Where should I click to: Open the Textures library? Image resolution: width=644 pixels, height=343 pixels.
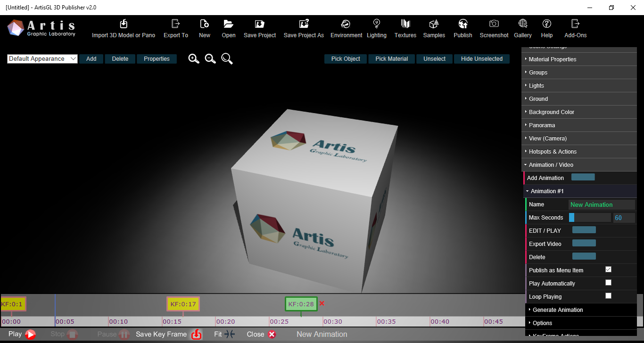(x=405, y=29)
